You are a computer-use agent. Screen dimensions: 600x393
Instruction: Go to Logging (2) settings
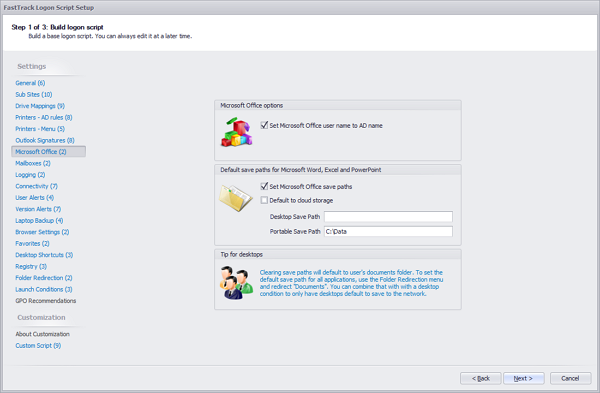(30, 175)
